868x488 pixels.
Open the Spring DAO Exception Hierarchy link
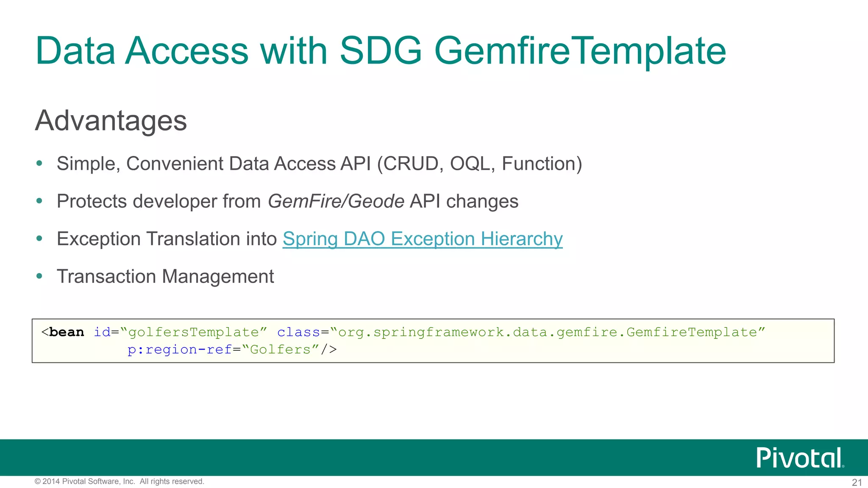(x=423, y=239)
